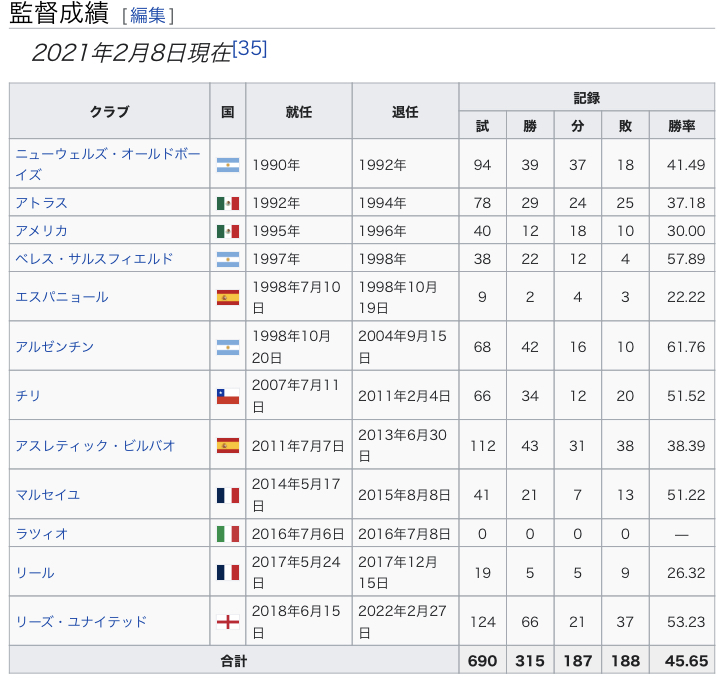The width and height of the screenshot is (728, 687).
Task: Click the 敗 column header
Action: tap(625, 125)
